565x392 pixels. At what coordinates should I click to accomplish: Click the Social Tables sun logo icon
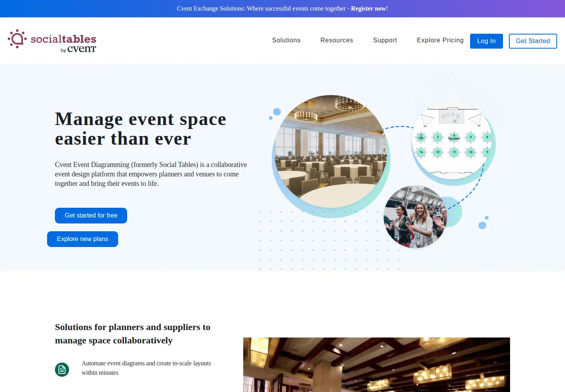click(17, 39)
